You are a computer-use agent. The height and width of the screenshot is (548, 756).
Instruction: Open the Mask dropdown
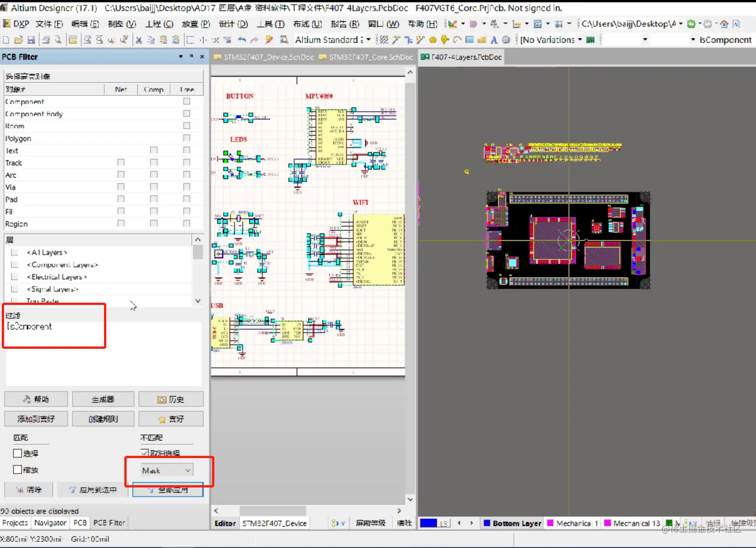(166, 470)
